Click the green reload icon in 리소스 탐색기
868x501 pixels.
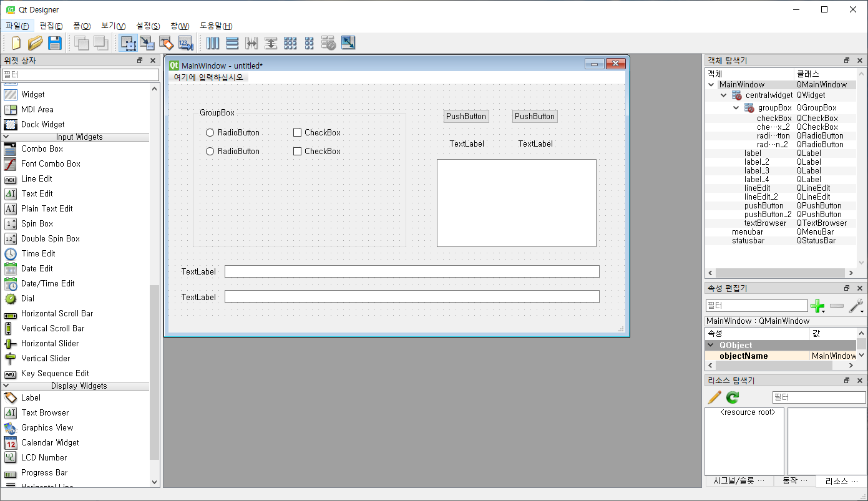coord(733,397)
